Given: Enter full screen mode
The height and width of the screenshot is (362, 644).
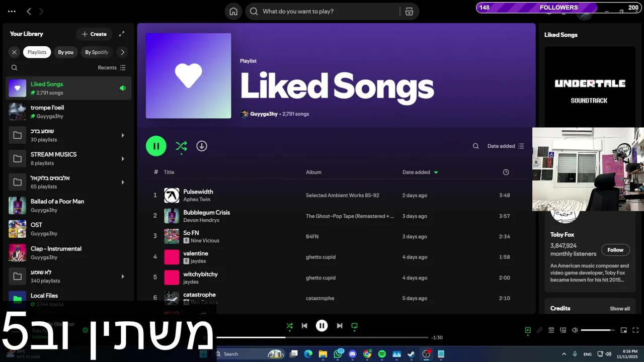Looking at the screenshot, I should (635, 330).
